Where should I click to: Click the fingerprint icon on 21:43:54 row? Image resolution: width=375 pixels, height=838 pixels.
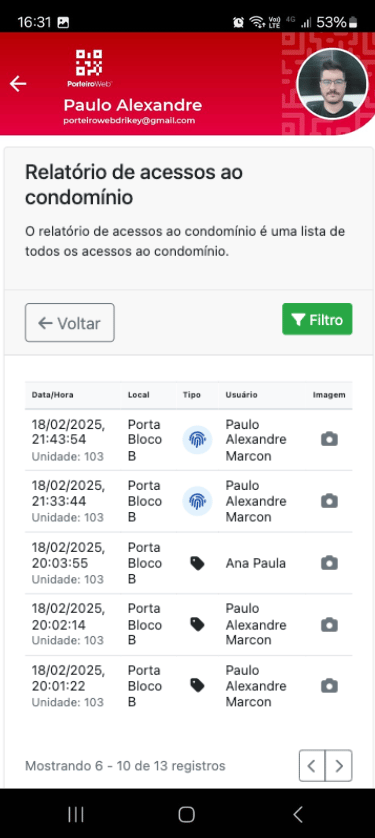(x=197, y=440)
